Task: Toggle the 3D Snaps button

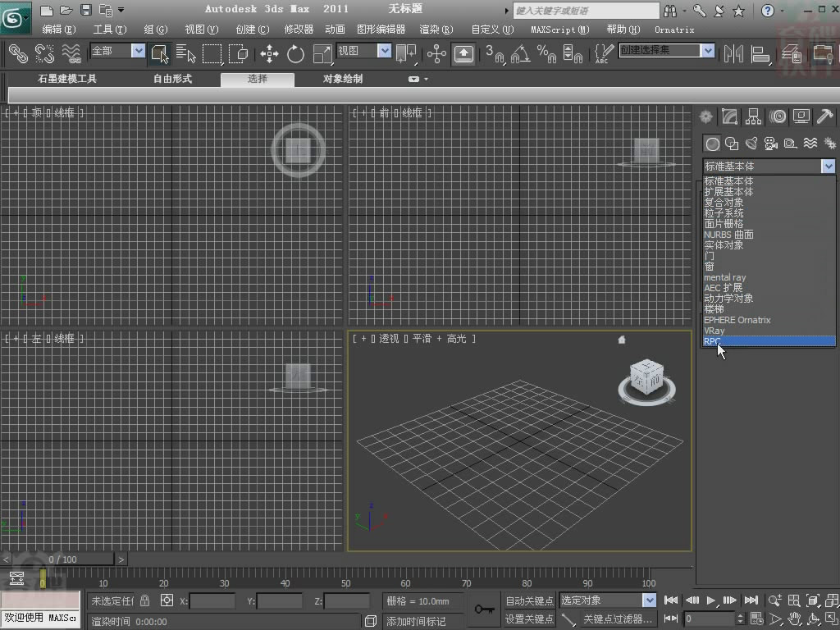Action: pos(495,53)
